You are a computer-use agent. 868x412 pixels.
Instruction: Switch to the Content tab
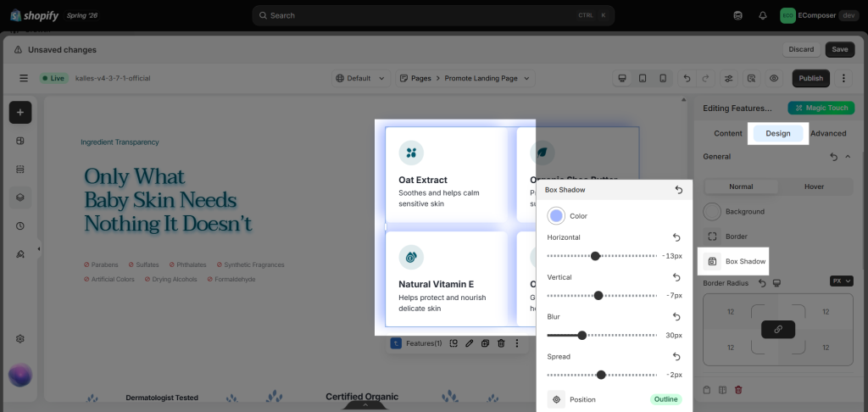pos(728,133)
